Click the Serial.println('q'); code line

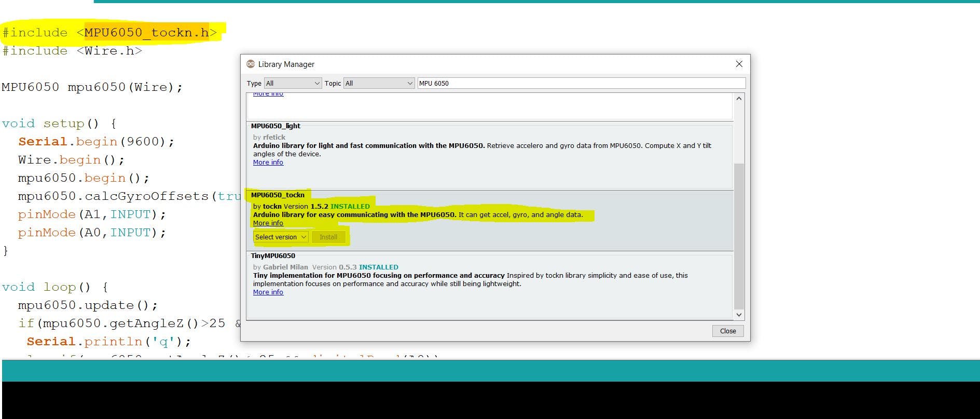point(109,342)
